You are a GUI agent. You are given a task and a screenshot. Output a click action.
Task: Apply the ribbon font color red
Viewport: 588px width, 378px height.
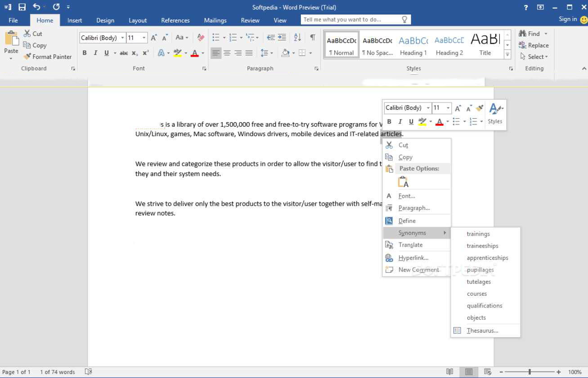pyautogui.click(x=194, y=53)
